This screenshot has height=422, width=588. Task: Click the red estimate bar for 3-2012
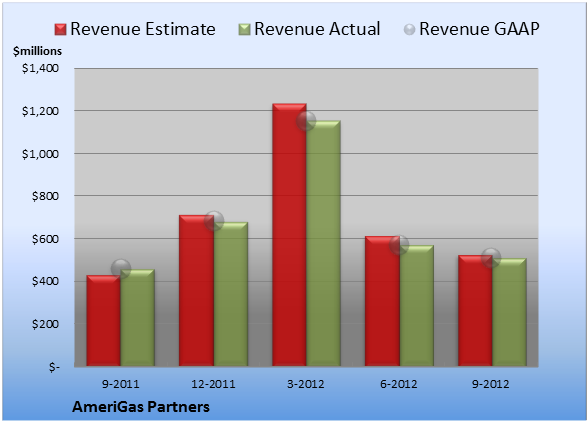point(290,235)
